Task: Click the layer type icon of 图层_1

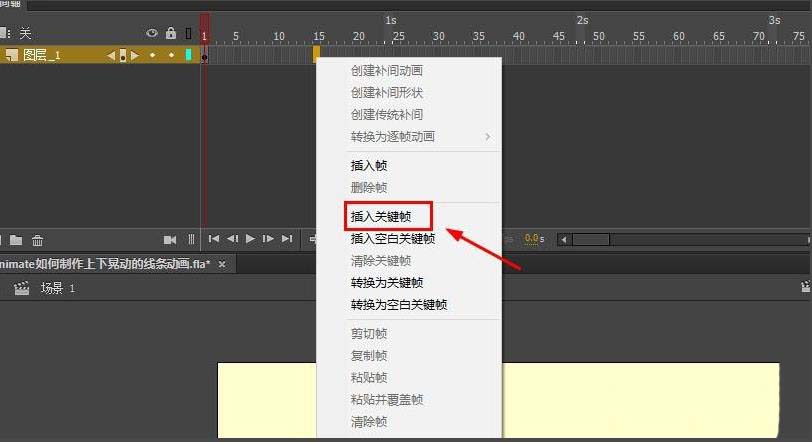Action: coord(11,55)
